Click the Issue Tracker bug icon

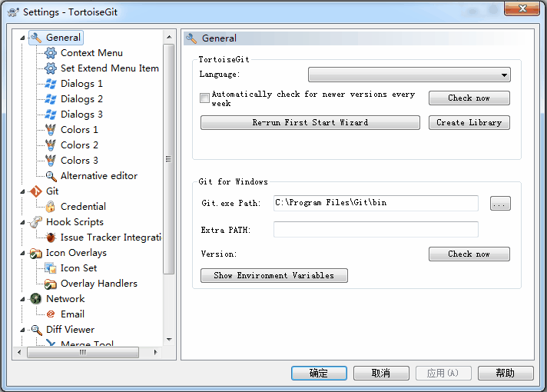pyautogui.click(x=51, y=238)
